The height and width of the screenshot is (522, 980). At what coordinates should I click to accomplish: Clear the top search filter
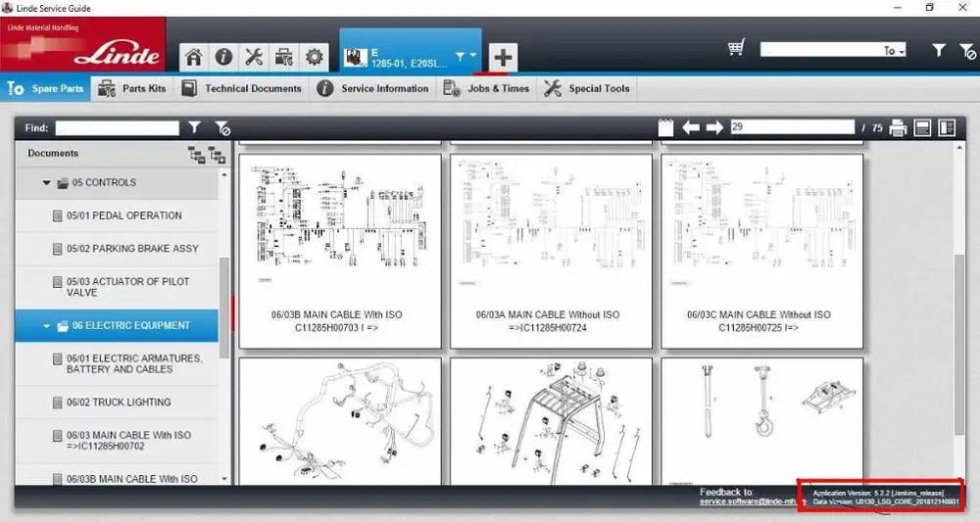967,51
